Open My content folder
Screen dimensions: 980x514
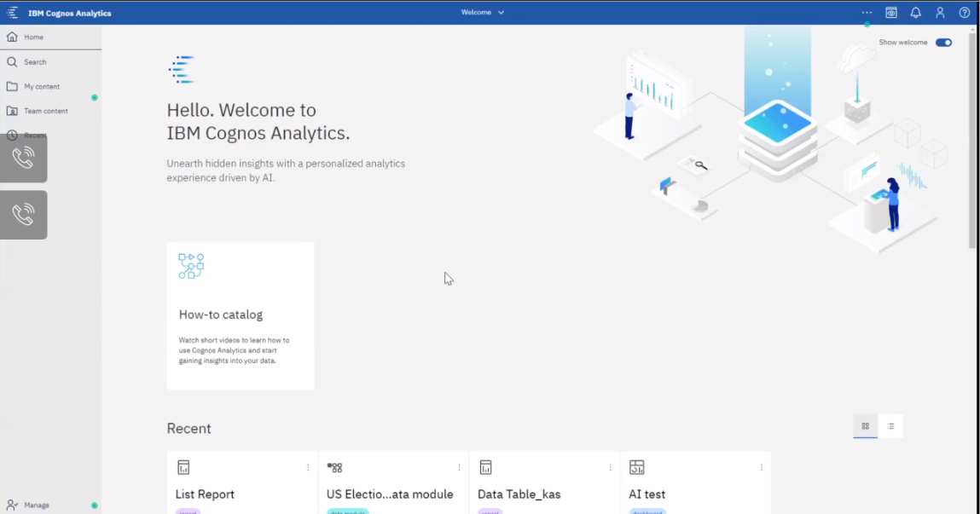pos(50,86)
